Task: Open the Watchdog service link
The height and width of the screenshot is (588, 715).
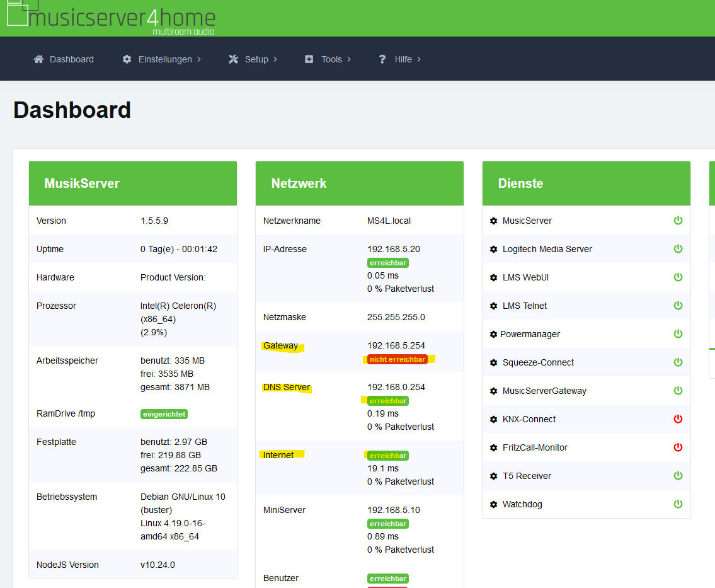Action: [522, 505]
